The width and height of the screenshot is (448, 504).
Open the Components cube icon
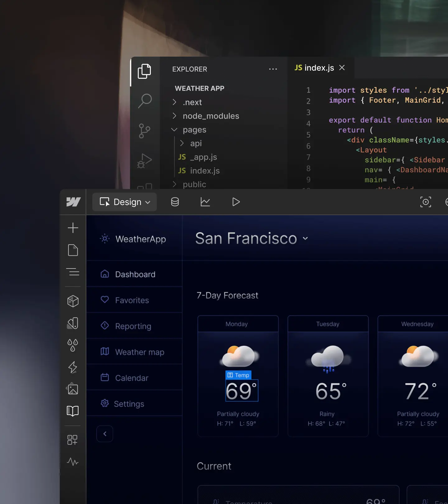click(x=73, y=301)
